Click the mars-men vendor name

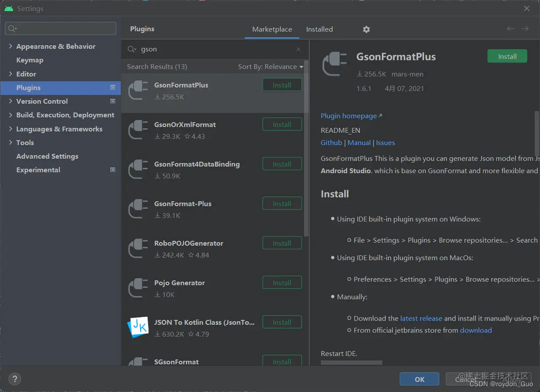tap(407, 74)
